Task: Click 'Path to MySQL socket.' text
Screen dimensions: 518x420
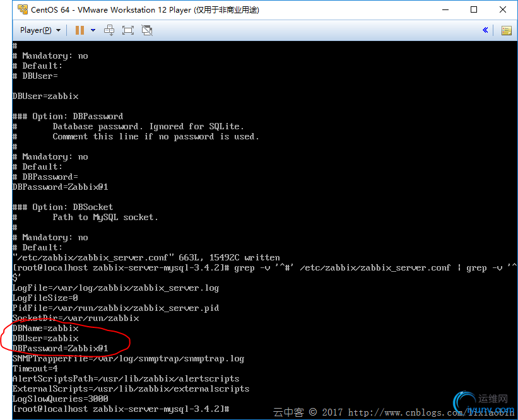Action: point(105,218)
